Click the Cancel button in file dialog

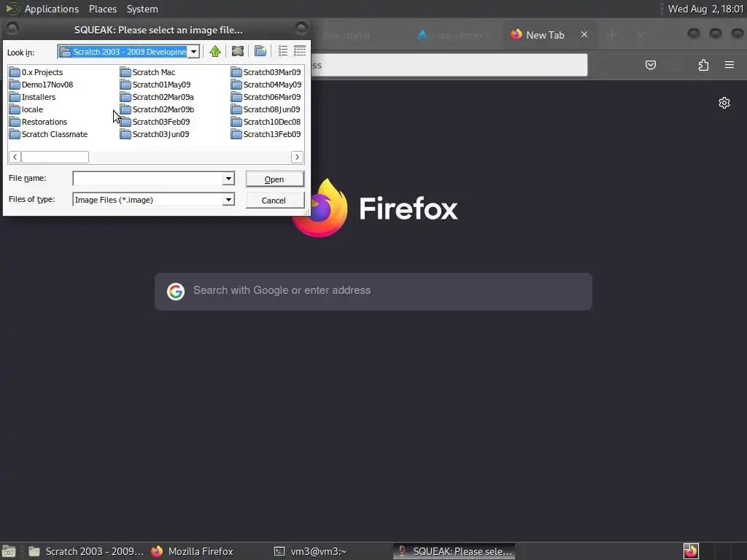point(274,201)
